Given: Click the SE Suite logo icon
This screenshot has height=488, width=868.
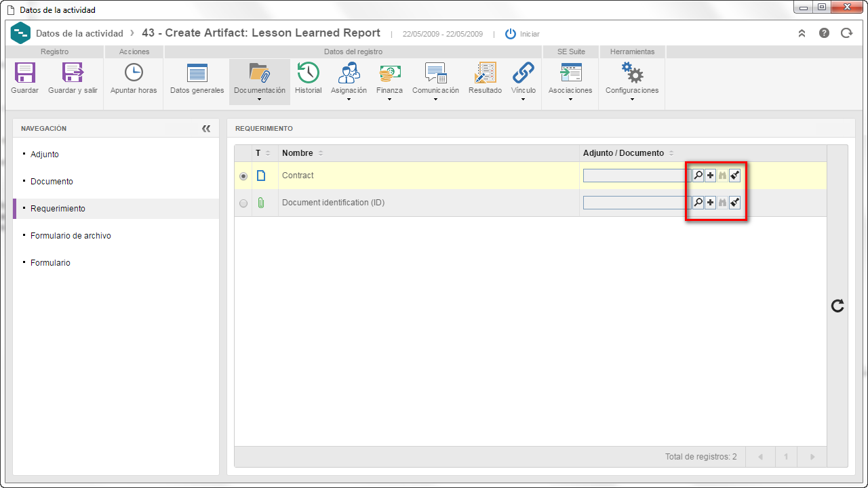Looking at the screenshot, I should click(21, 33).
